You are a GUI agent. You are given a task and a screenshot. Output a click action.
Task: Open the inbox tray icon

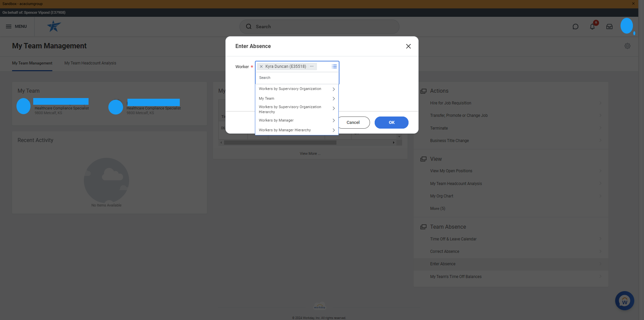point(609,27)
